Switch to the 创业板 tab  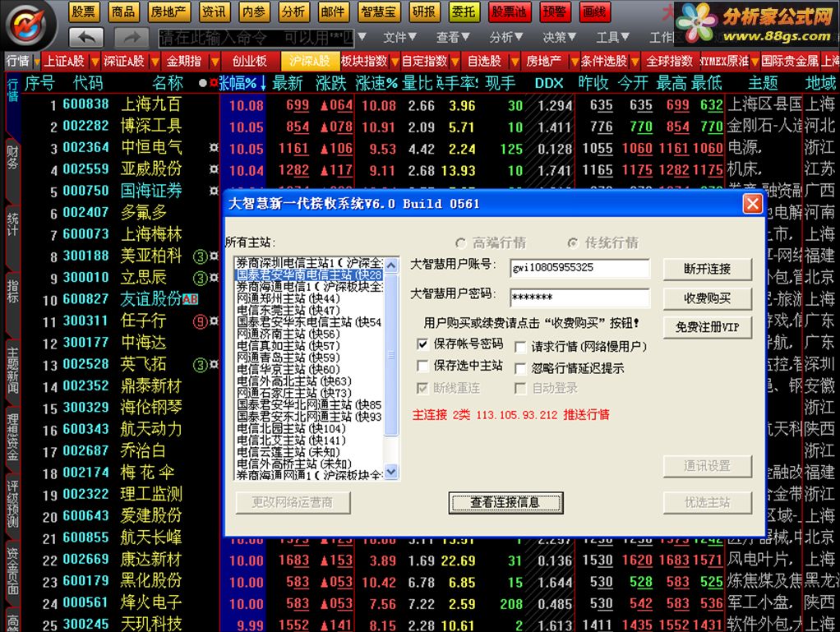click(x=250, y=61)
